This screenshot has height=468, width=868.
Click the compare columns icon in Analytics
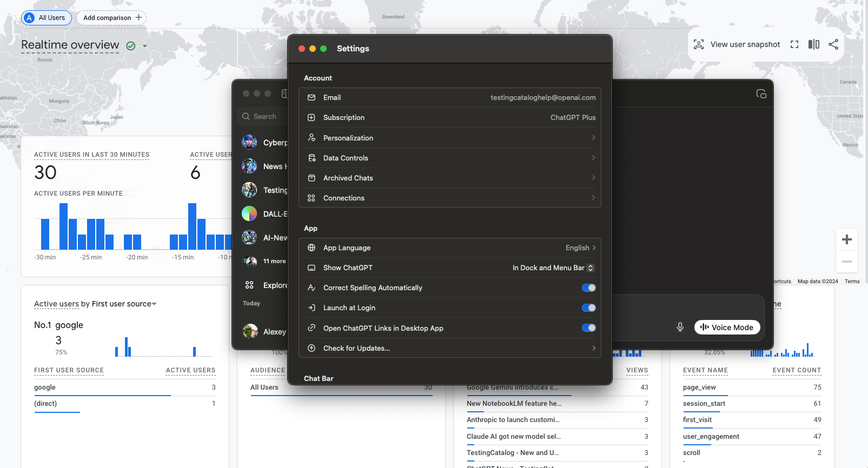[814, 44]
